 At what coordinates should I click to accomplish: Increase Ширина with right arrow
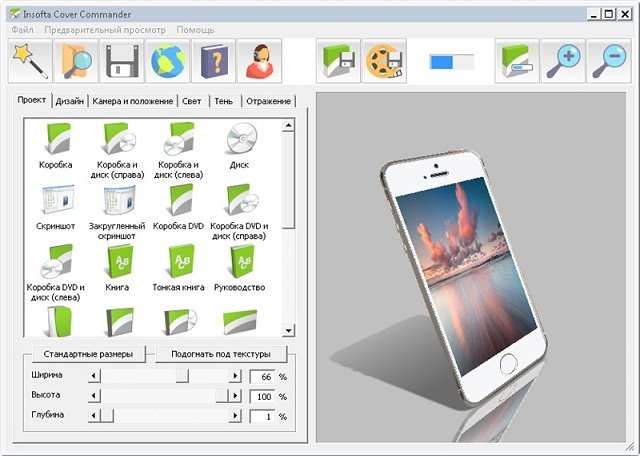pyautogui.click(x=235, y=376)
